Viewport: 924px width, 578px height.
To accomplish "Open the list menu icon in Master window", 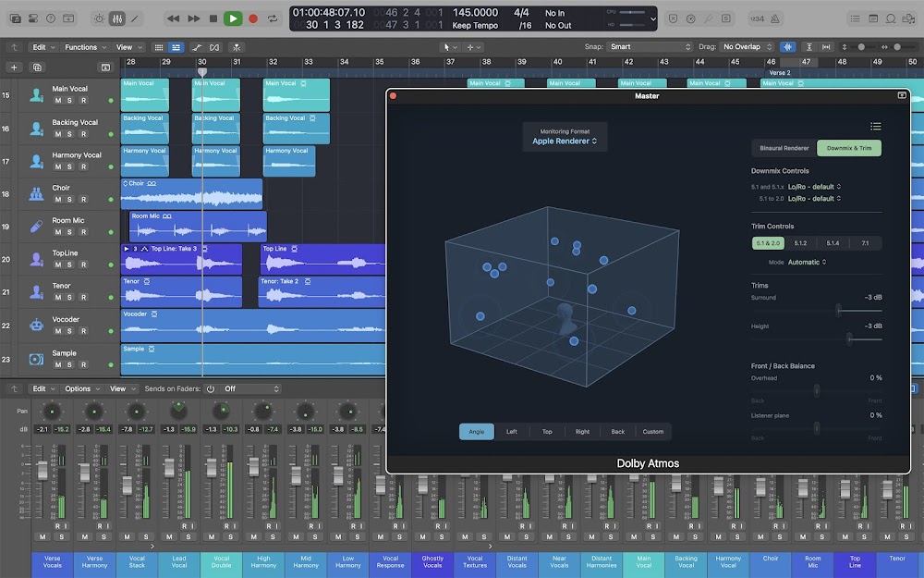I will 876,126.
